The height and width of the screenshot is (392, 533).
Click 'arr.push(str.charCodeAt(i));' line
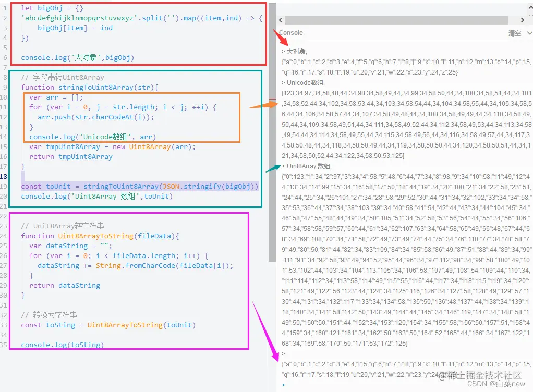pos(95,117)
